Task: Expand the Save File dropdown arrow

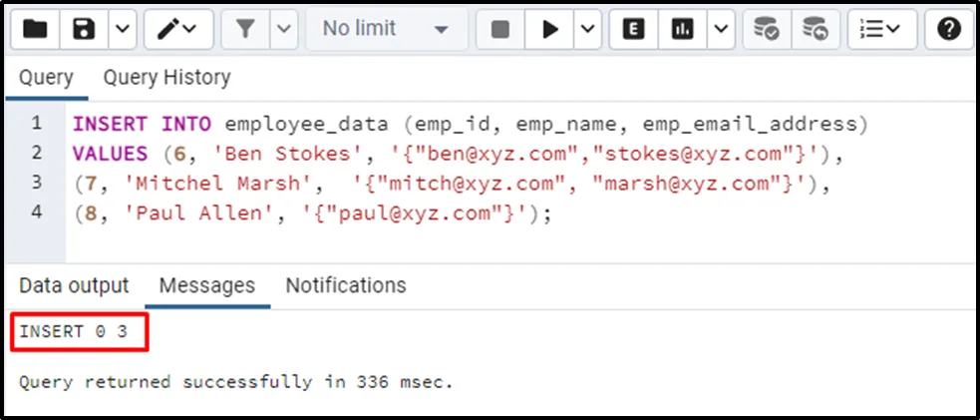Action: (x=121, y=30)
